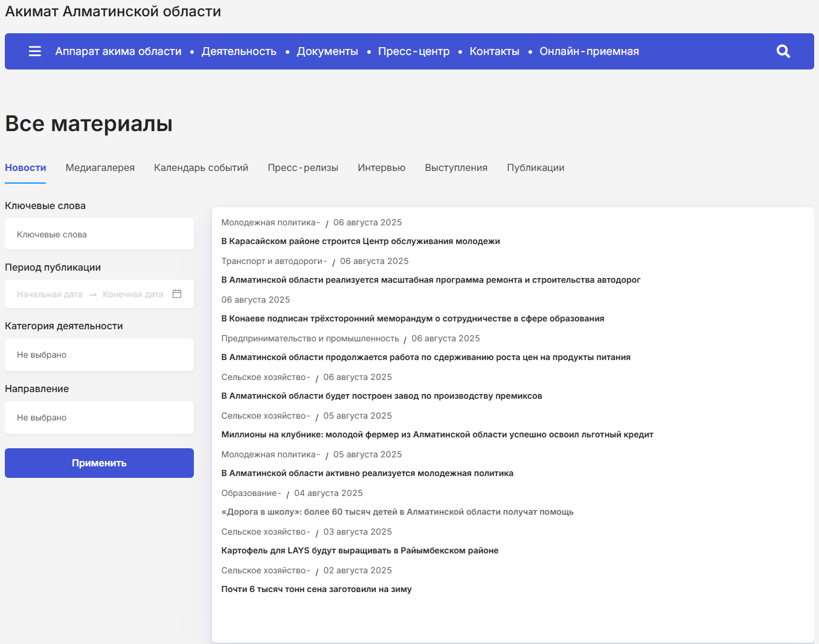Click Транспорт и автодороги category label
Screen dimensions: 819x644
(x=274, y=261)
